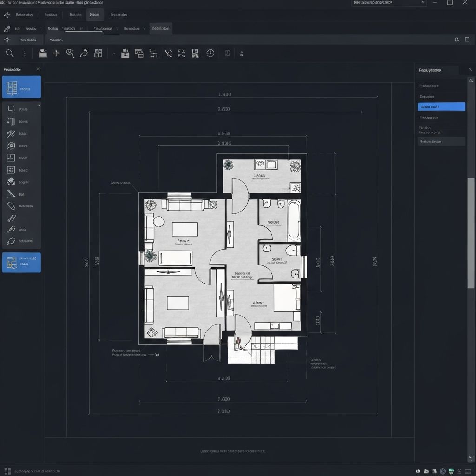Click the compass target icon in the toolbar
476x476 pixels.
[x=210, y=53]
